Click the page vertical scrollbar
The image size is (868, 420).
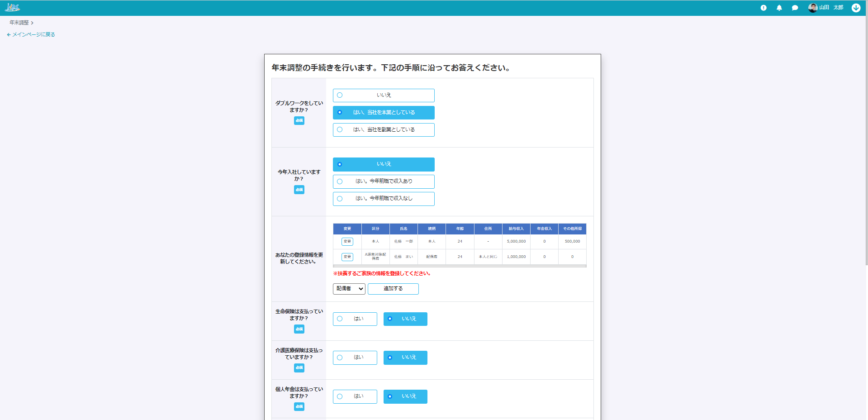click(x=866, y=136)
